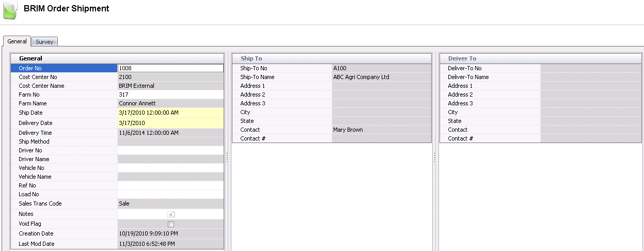Image resolution: width=644 pixels, height=251 pixels.
Task: Focus the empty Driver No field
Action: (170, 150)
